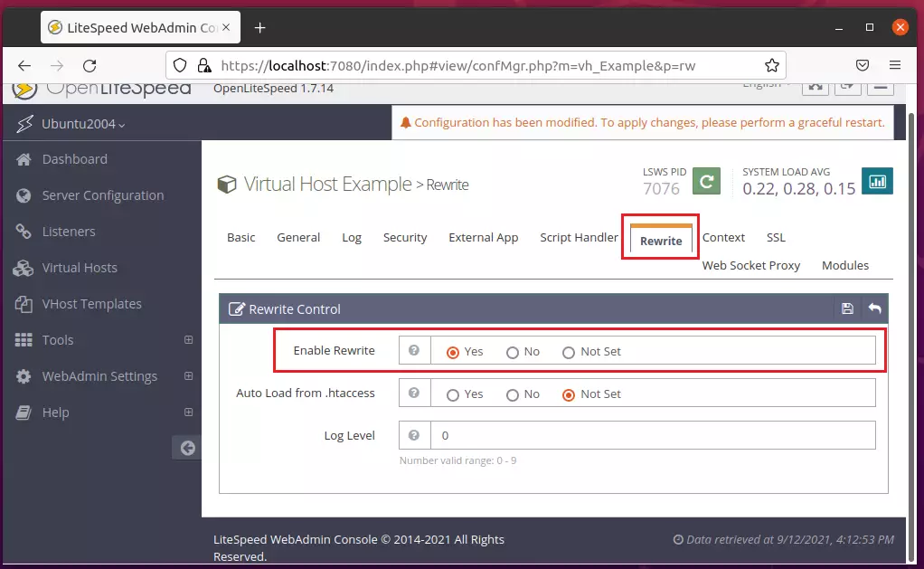924x569 pixels.
Task: Switch to the Script Handler tab
Action: pos(579,237)
